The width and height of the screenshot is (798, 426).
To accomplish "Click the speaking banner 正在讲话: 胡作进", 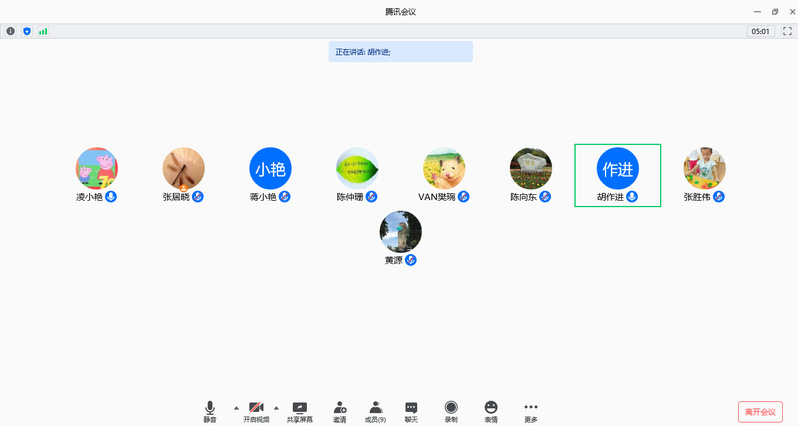I will [400, 52].
